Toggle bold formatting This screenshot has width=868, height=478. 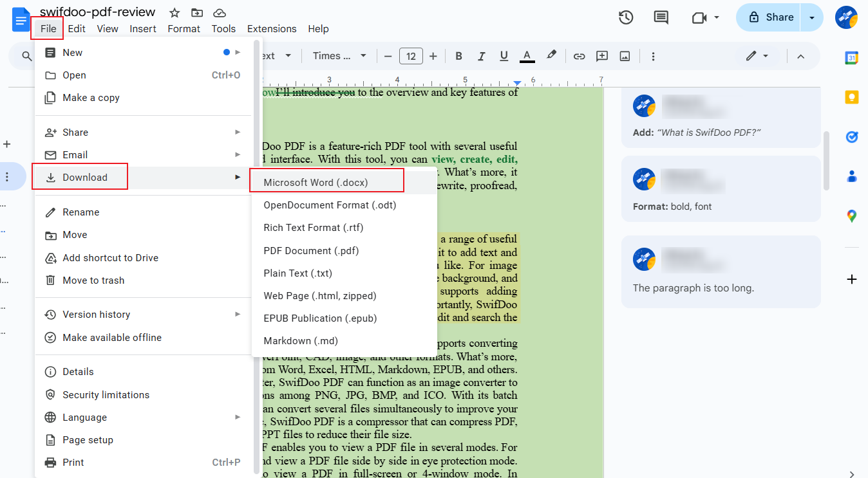458,56
